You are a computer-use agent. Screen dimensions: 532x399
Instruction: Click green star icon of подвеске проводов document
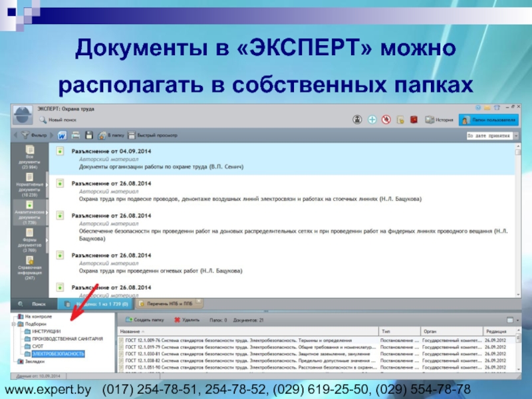pyautogui.click(x=60, y=184)
